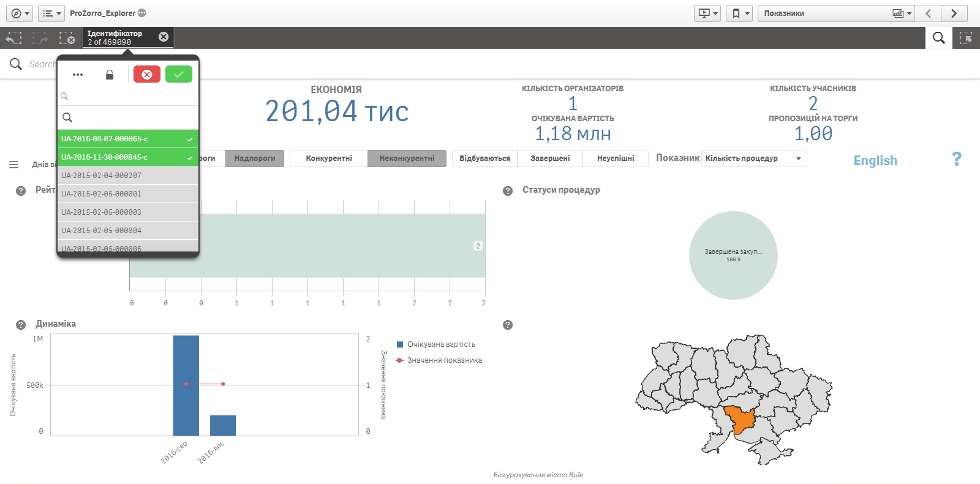Clear all selections icon
The width and height of the screenshot is (980, 484).
tap(67, 38)
